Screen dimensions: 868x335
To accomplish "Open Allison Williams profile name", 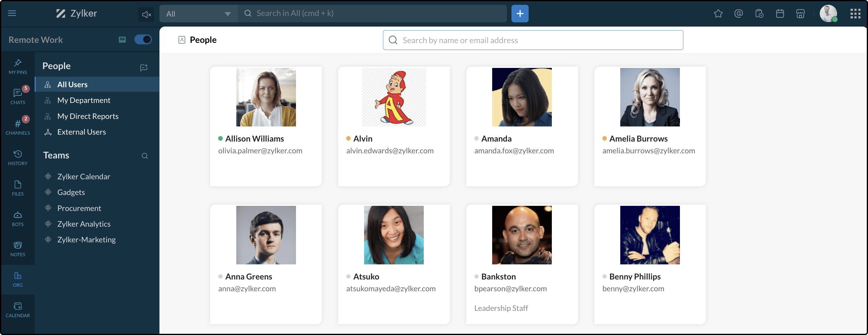I will tap(254, 139).
